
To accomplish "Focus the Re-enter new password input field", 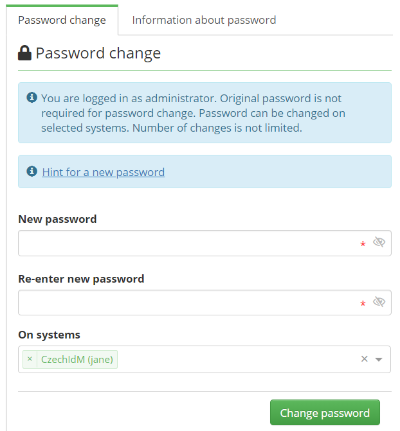I will point(205,303).
